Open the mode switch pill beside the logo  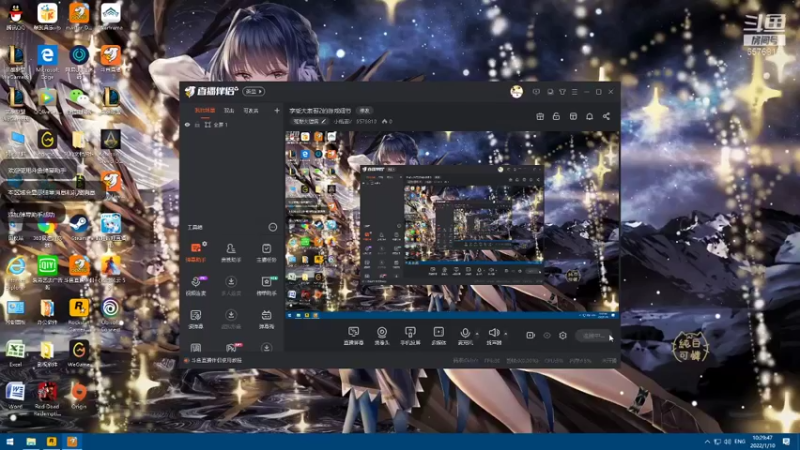(253, 92)
